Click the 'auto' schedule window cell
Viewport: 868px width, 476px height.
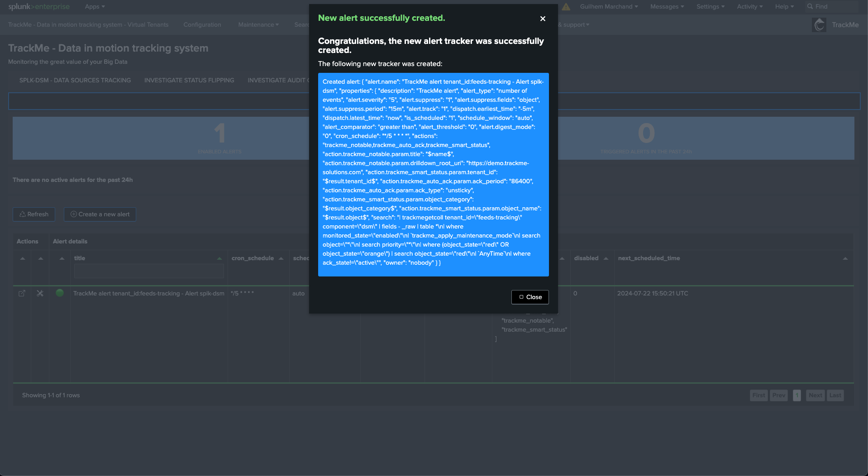299,293
